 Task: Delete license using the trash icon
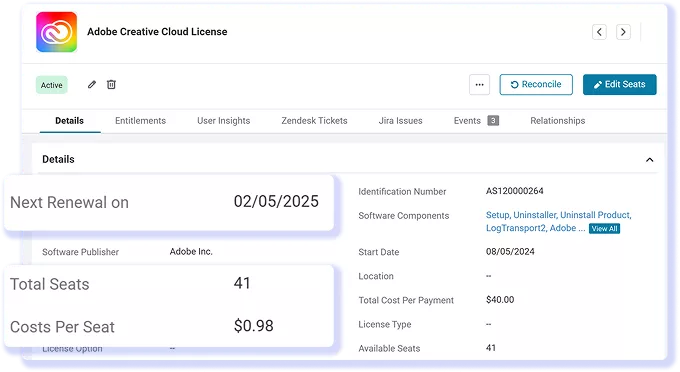(x=111, y=85)
